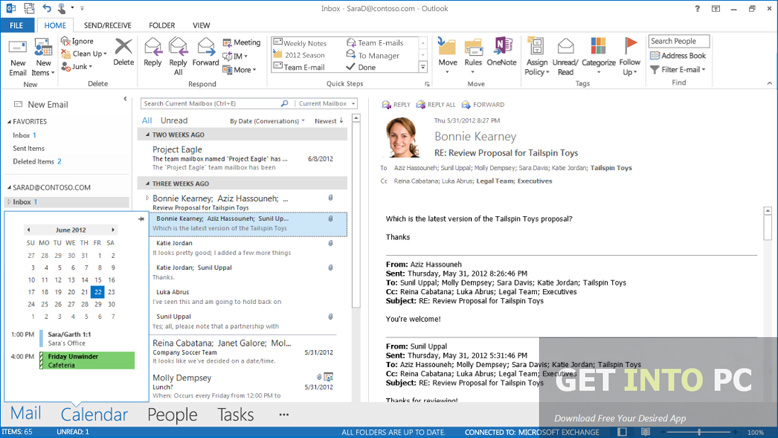Send message to OneNote
Viewport: 778px width, 438px height.
click(x=502, y=53)
